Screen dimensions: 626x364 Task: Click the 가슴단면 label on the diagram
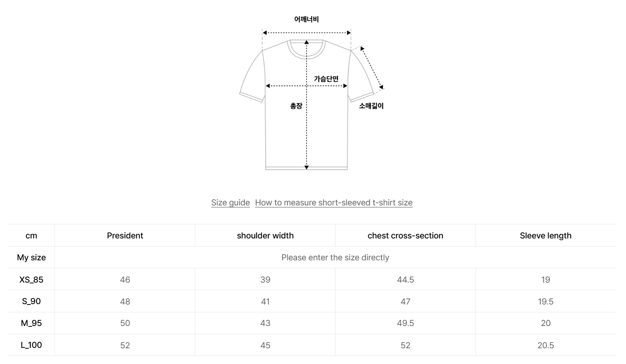(x=326, y=79)
